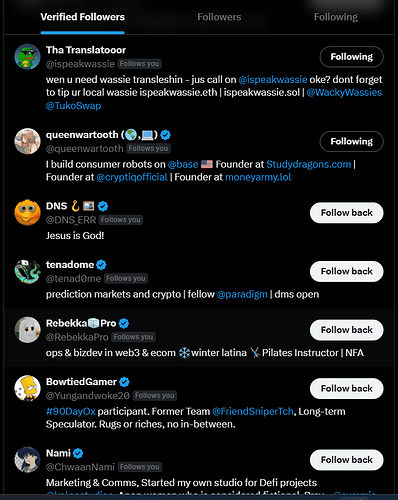Click verified badge next to queenwartooth
Screen dimensions: 398x500
[x=165, y=135]
